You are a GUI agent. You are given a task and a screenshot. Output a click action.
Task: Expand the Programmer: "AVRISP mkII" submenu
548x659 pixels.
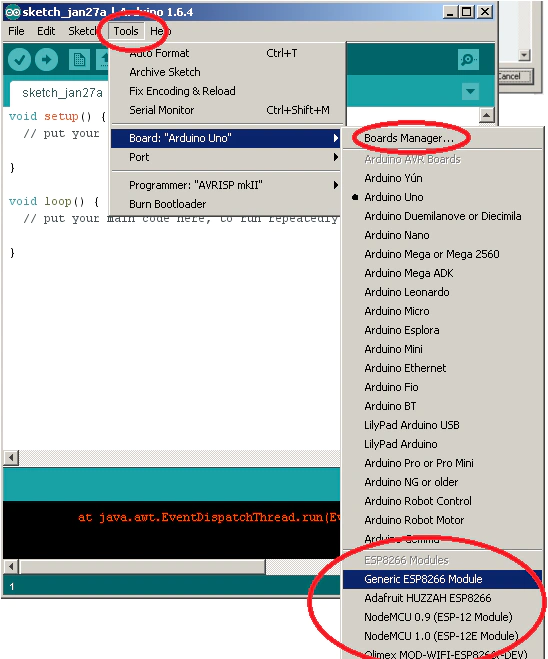tap(225, 185)
